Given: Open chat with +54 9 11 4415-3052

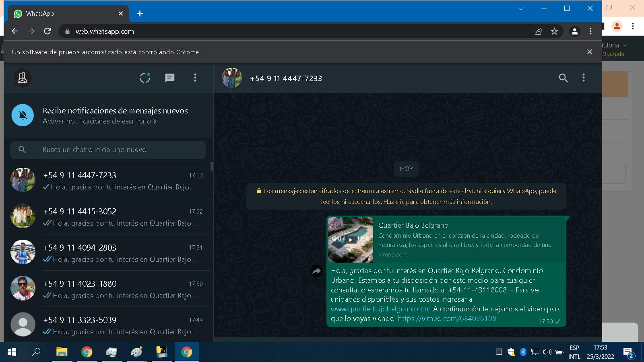Looking at the screenshot, I should (107, 216).
